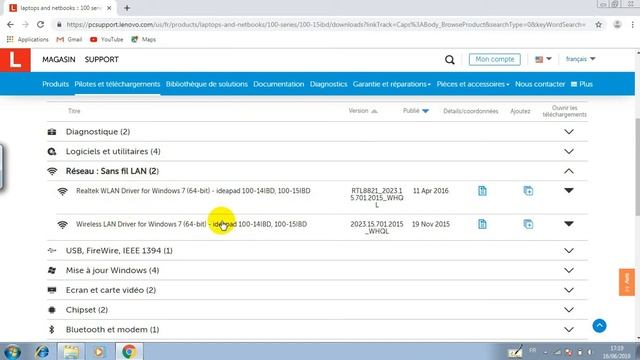Expand Realtek WLAN Driver download row
Image resolution: width=640 pixels, height=360 pixels.
coord(569,191)
